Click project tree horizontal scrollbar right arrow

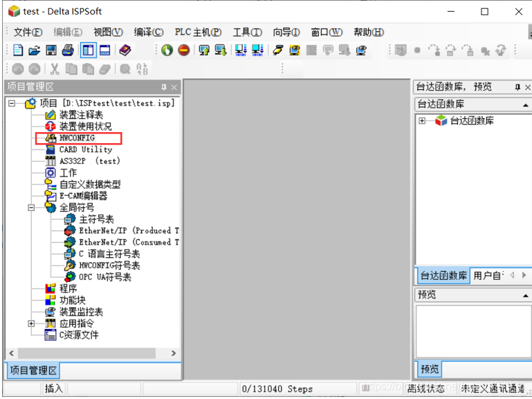(x=174, y=353)
